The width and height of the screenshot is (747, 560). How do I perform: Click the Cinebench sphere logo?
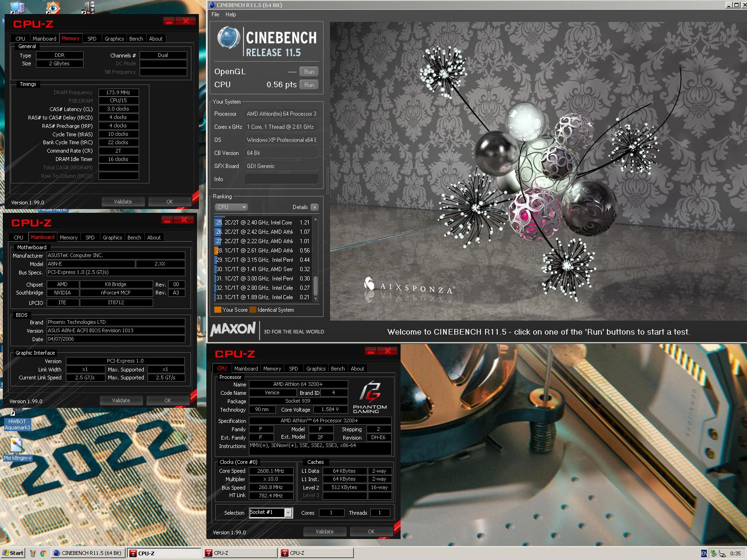[x=228, y=38]
